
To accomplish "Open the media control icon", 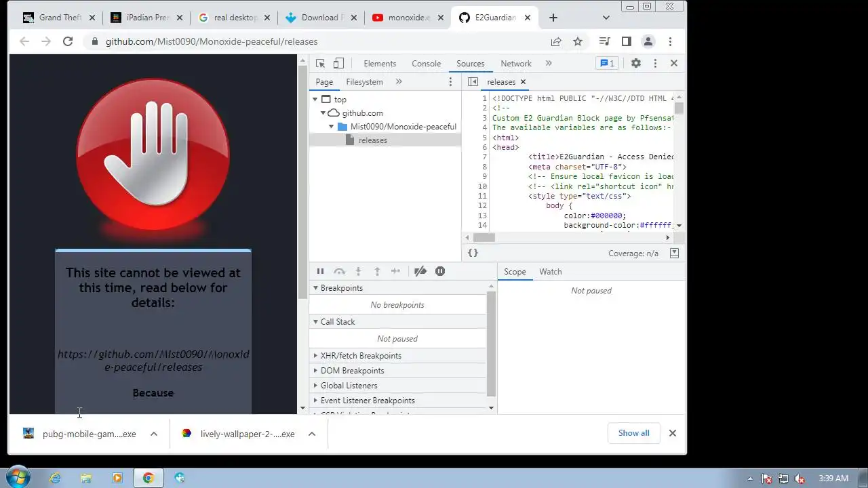I will (x=605, y=41).
